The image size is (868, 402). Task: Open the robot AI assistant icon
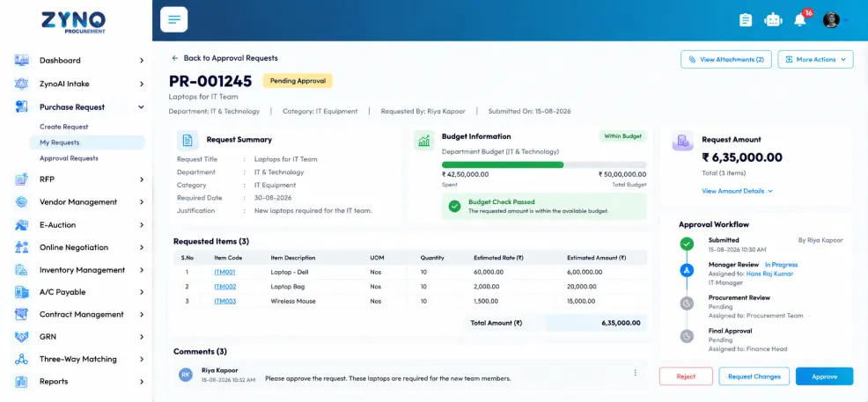tap(773, 20)
